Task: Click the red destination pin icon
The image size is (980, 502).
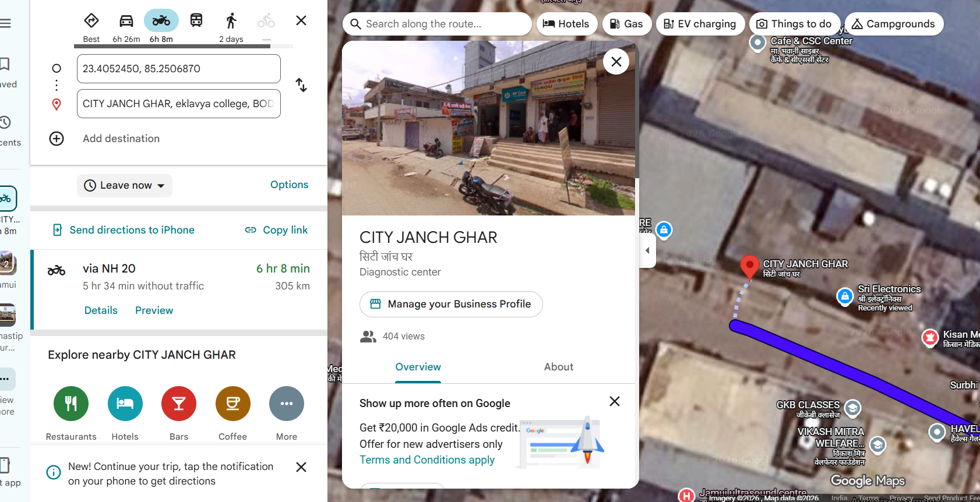Action: point(57,104)
